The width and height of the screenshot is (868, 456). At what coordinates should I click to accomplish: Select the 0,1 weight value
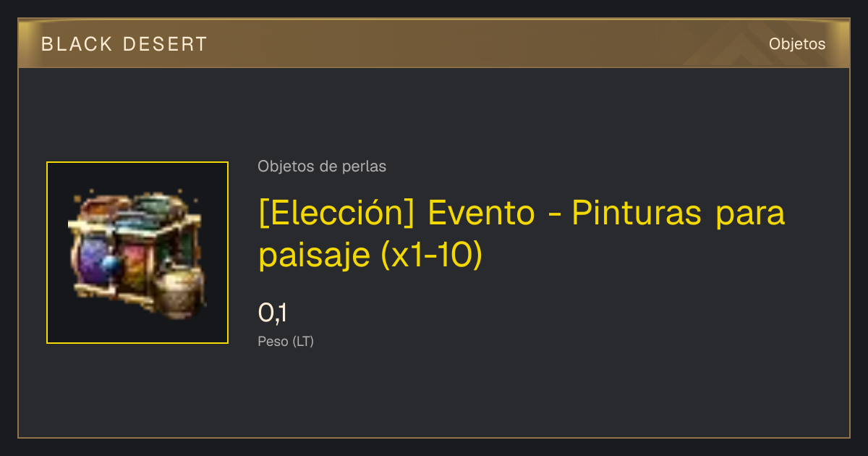click(273, 313)
